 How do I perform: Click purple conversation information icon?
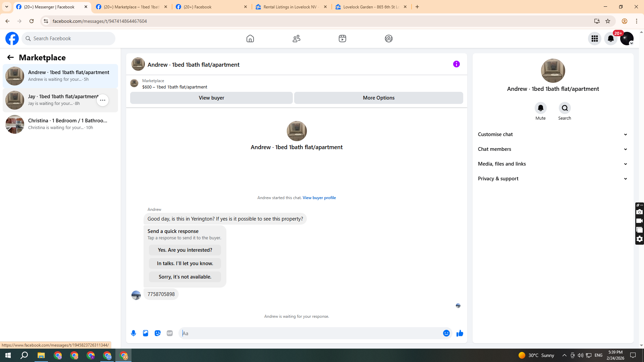coord(456,64)
